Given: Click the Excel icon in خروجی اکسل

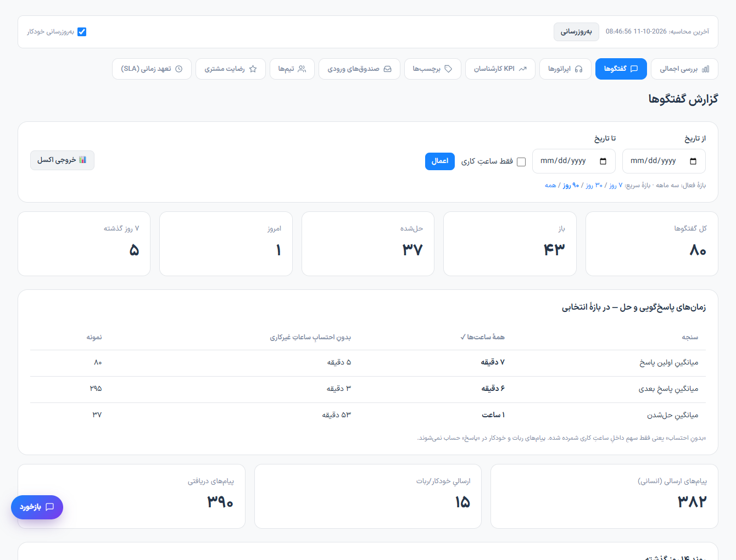Looking at the screenshot, I should point(82,160).
